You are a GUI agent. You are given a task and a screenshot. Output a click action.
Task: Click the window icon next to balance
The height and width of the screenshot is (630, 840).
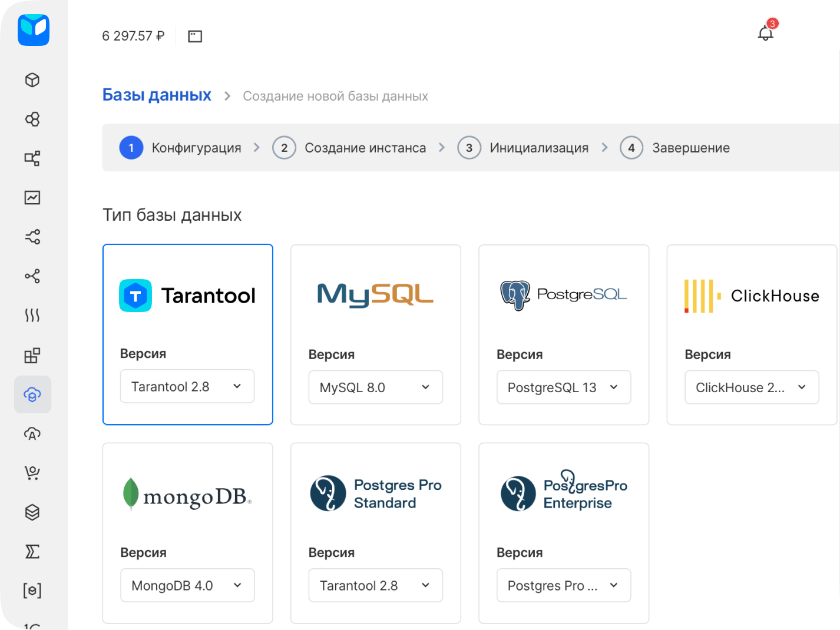(195, 37)
